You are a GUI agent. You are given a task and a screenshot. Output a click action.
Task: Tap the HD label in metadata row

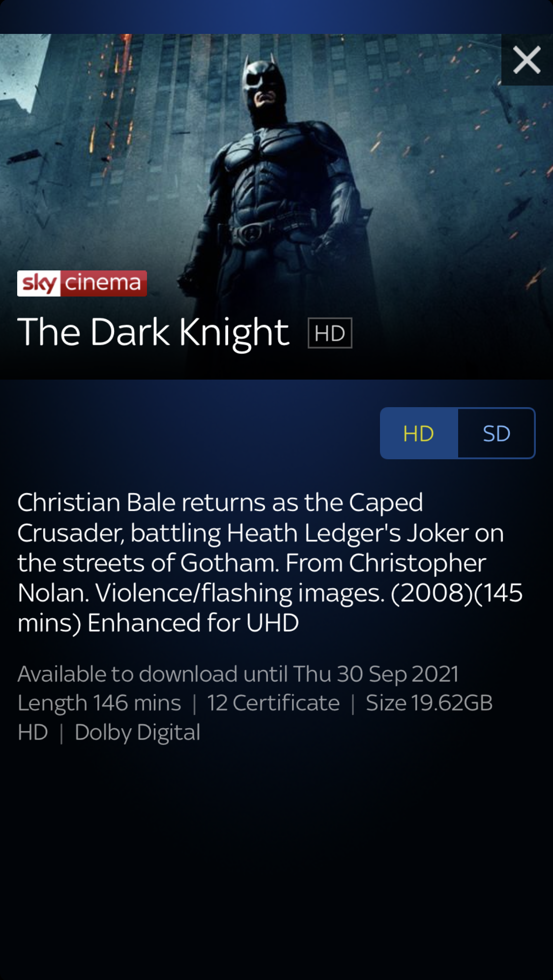(32, 733)
